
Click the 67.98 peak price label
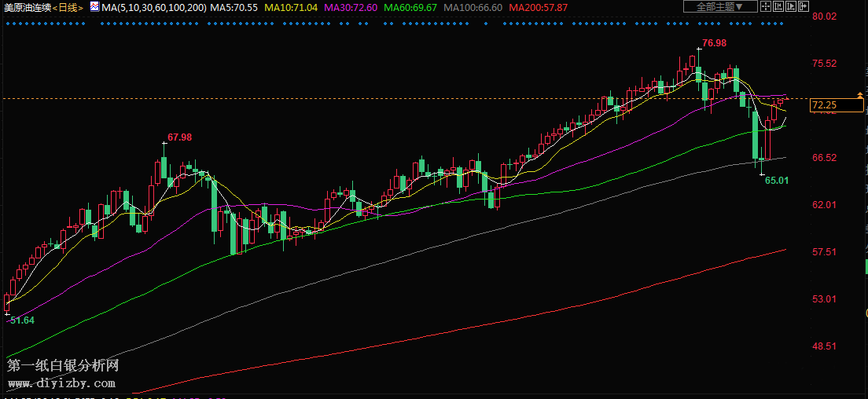pos(179,137)
